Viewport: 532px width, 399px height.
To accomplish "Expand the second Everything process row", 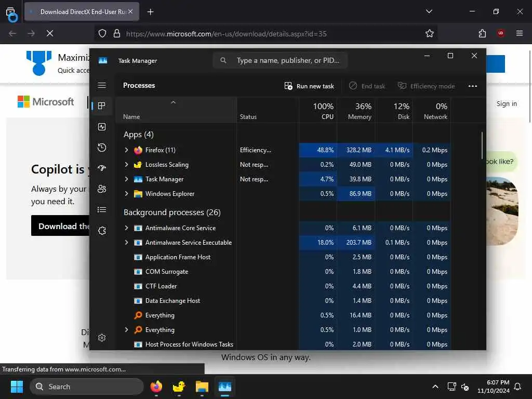I will click(x=126, y=330).
